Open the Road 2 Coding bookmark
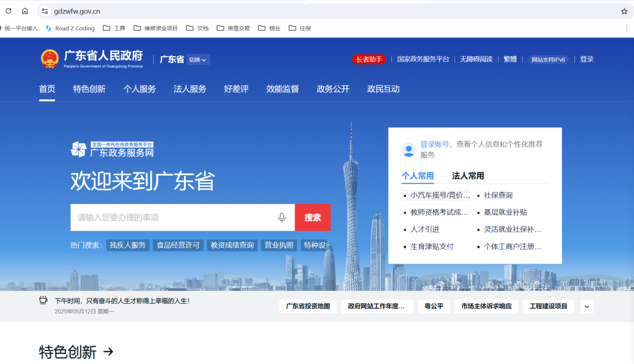The height and width of the screenshot is (364, 634). (x=70, y=28)
